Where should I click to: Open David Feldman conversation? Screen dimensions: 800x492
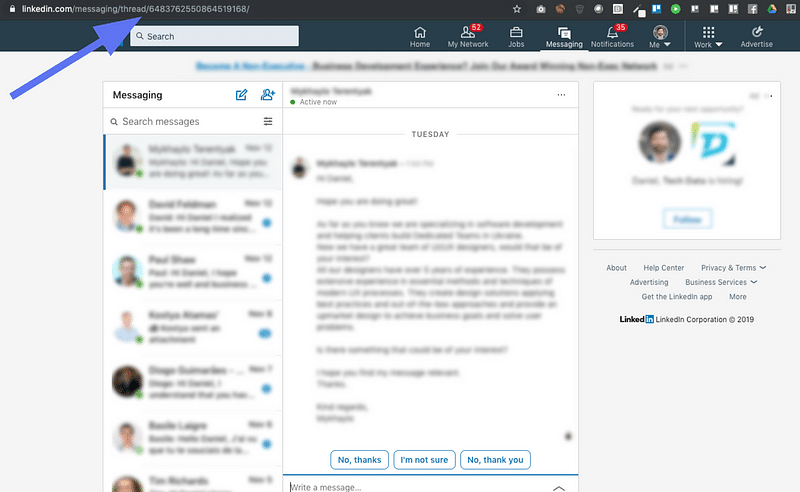click(193, 217)
